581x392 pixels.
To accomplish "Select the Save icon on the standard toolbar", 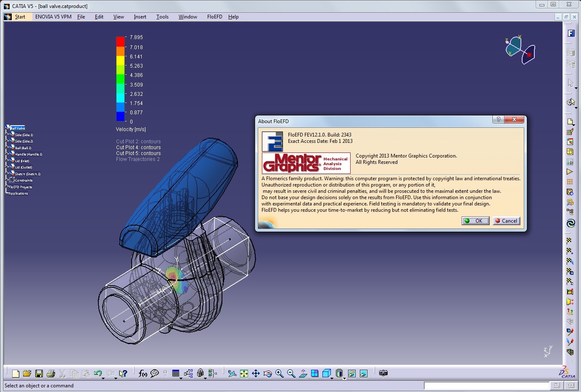I will click(39, 373).
